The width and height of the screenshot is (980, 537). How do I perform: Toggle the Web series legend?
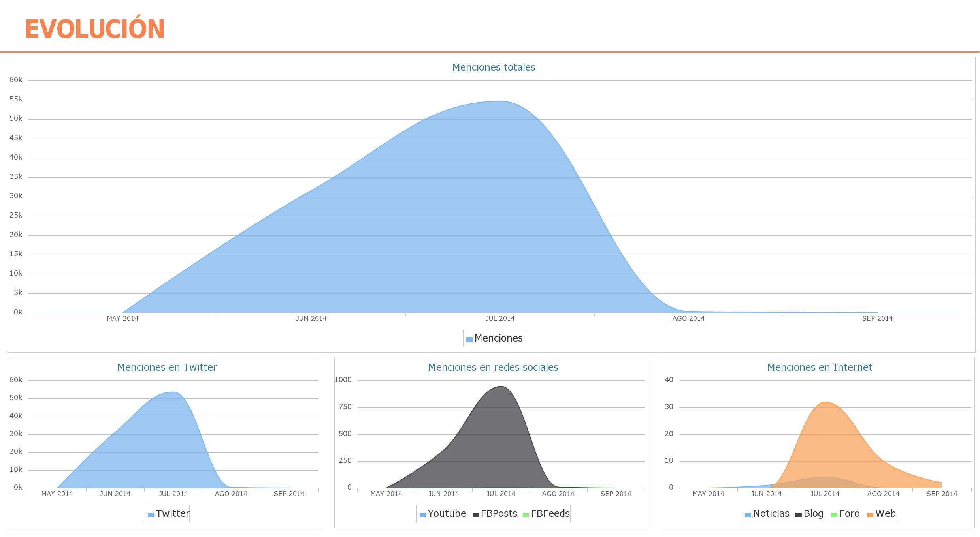click(881, 514)
